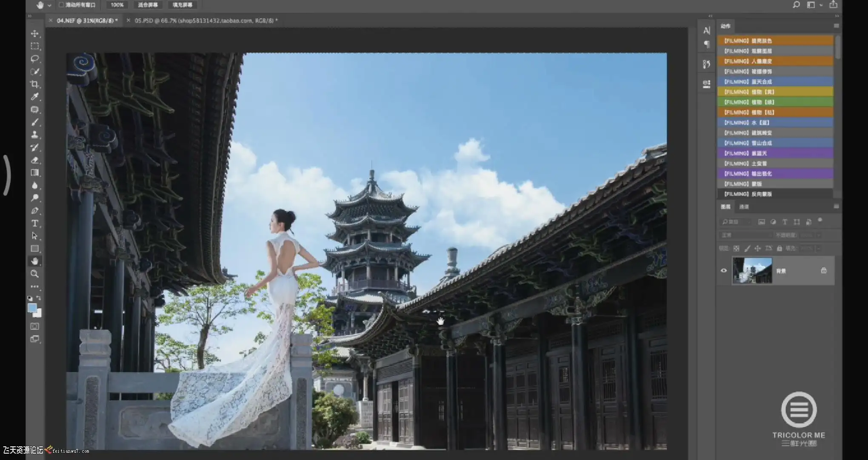This screenshot has width=868, height=460.
Task: Select the Eyedropper tool
Action: (x=35, y=97)
